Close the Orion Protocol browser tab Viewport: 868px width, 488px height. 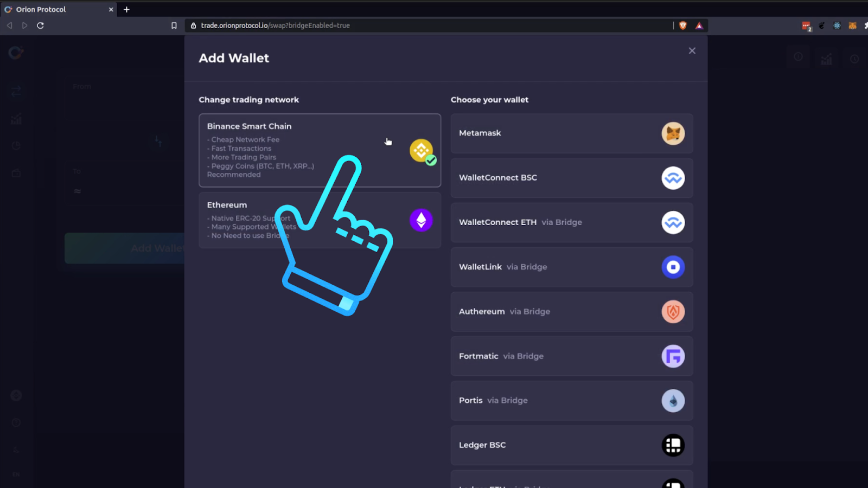click(x=111, y=9)
